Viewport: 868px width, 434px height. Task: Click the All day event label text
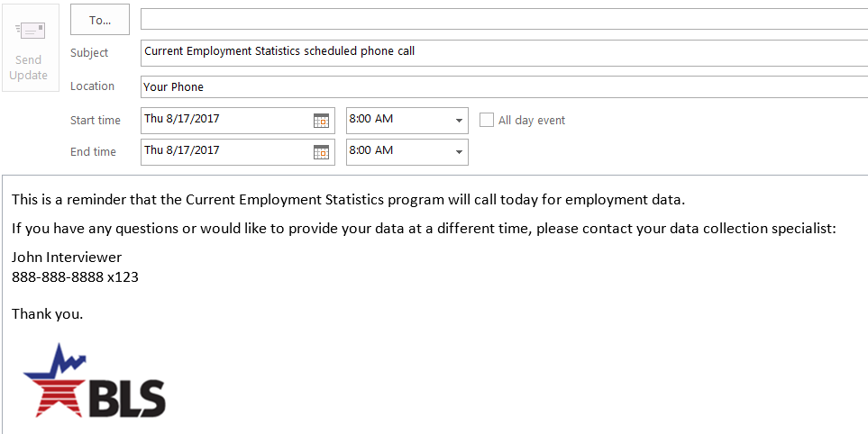point(532,121)
